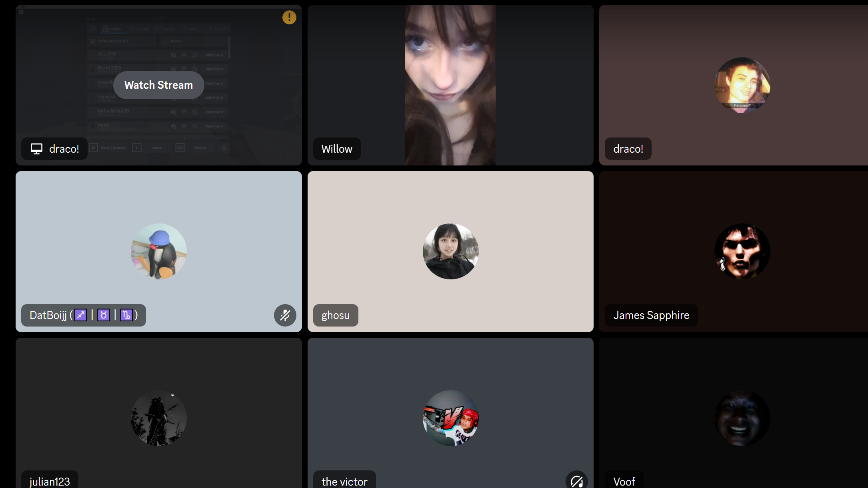Click Voof's dark smiling avatar
The image size is (868, 488).
coord(742,418)
